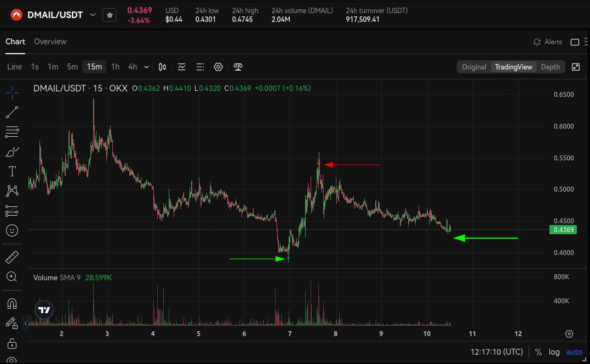Open chart axis settings gear at bottom-right

tap(569, 333)
